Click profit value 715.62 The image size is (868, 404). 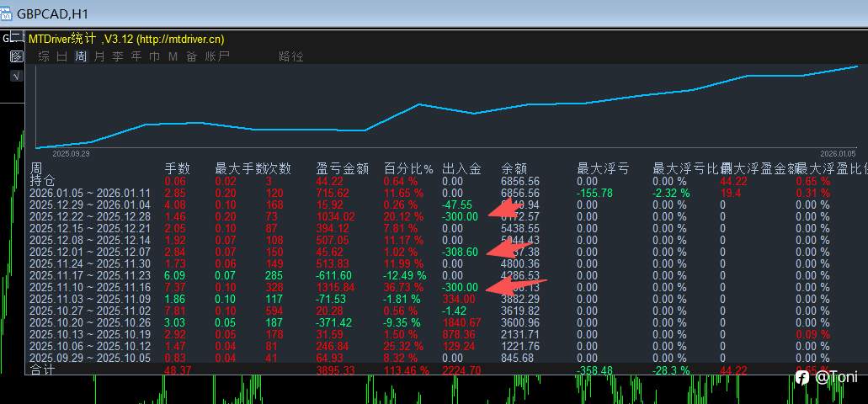tap(333, 193)
